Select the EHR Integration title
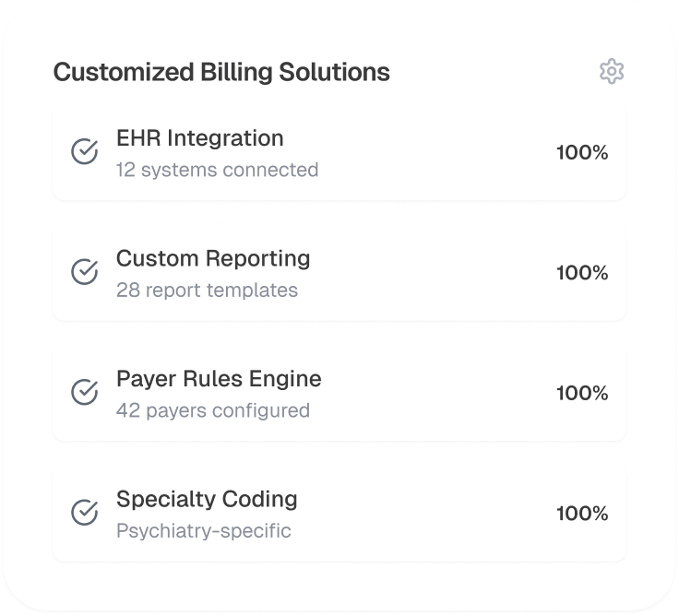Screen dimensions: 679x616 tap(199, 138)
